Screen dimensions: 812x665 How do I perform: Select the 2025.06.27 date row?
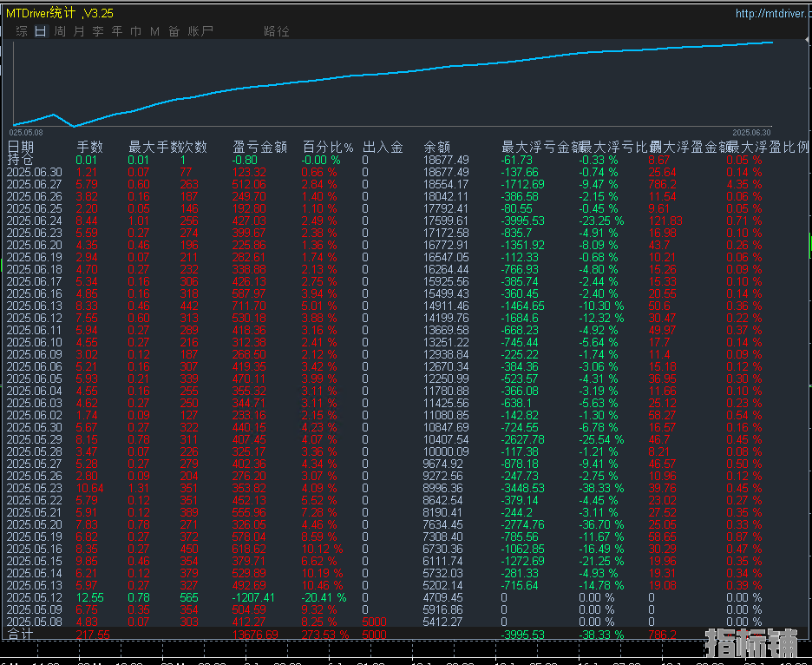pyautogui.click(x=34, y=184)
